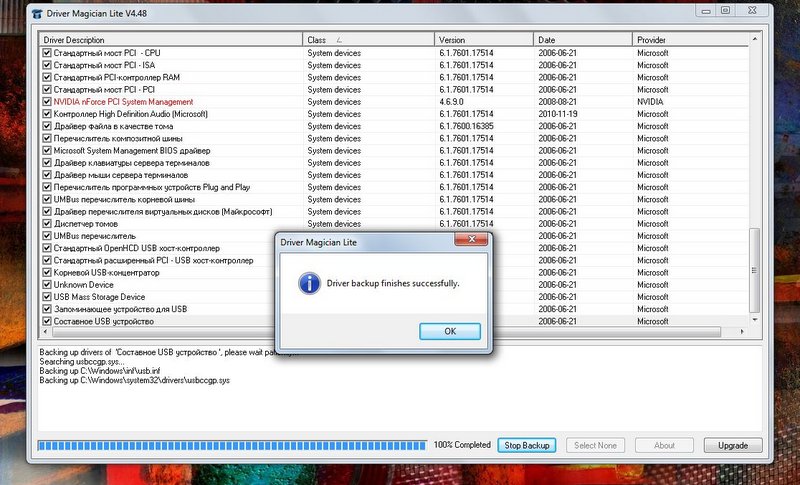
Task: Click the vertical scrollbar thumb of the driver list
Action: tap(755, 270)
